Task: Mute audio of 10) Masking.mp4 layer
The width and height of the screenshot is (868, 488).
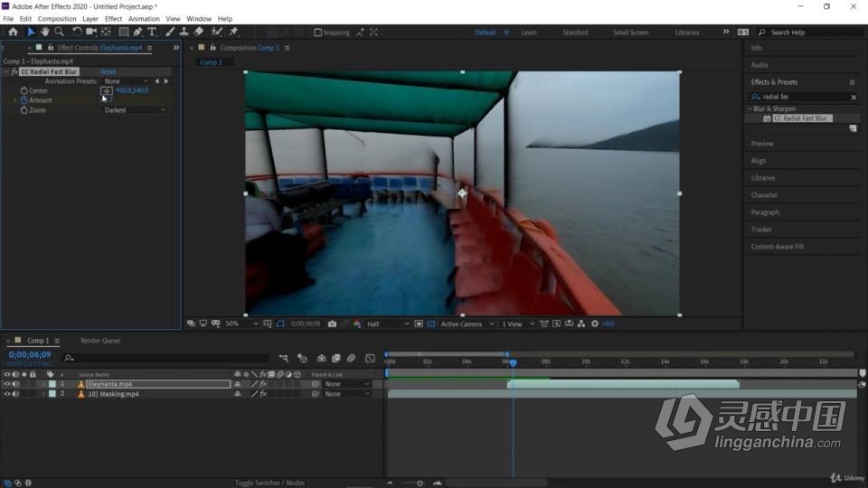Action: tap(15, 394)
